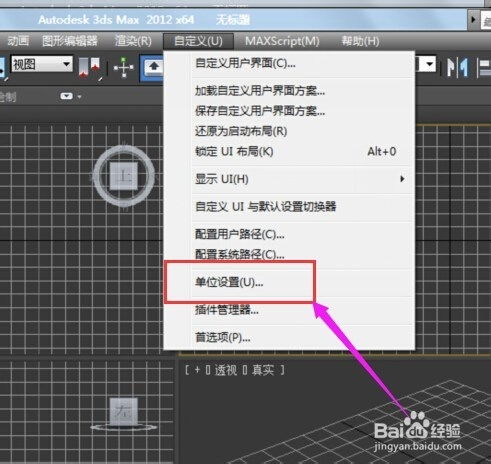This screenshot has width=491, height=464.
Task: Open the 渲染(R) menu
Action: (x=133, y=41)
